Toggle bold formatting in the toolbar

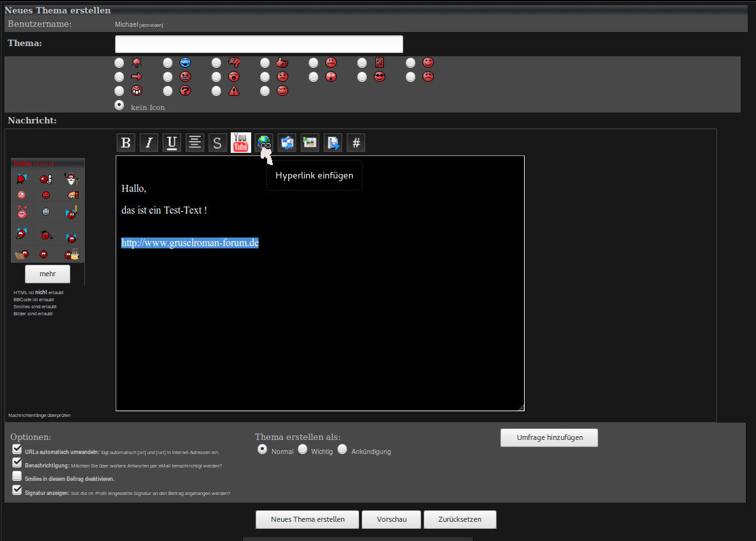[126, 143]
